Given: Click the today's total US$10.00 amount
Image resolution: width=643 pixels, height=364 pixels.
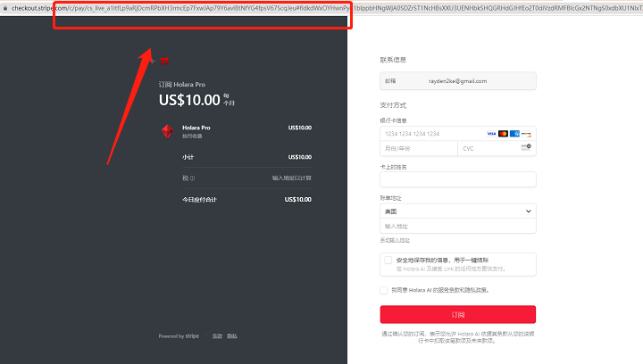Looking at the screenshot, I should point(298,200).
